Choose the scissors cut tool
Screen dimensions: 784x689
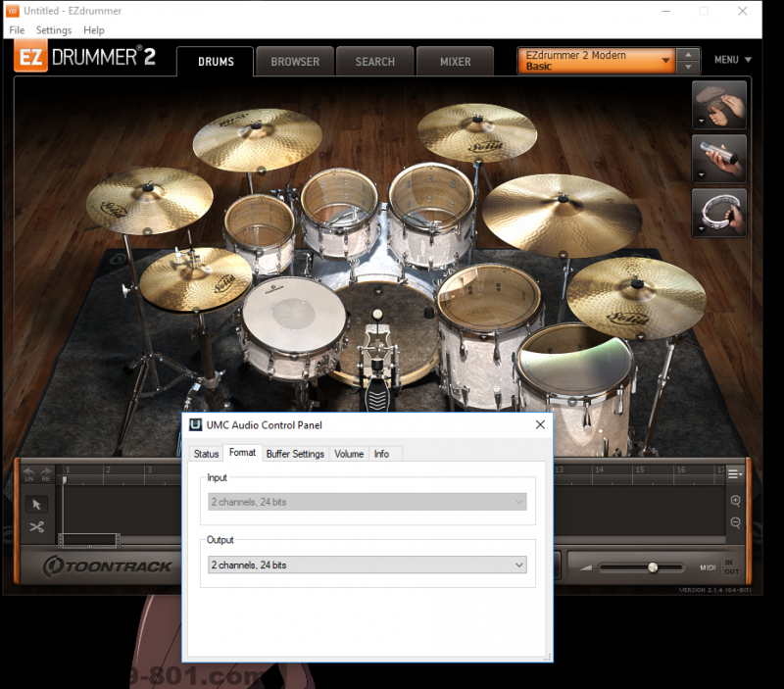pyautogui.click(x=36, y=527)
